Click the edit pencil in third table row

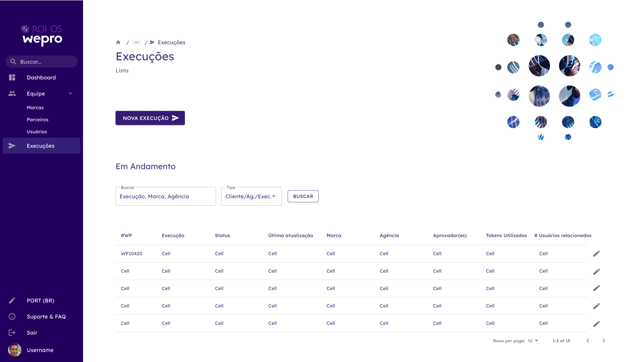pyautogui.click(x=596, y=288)
